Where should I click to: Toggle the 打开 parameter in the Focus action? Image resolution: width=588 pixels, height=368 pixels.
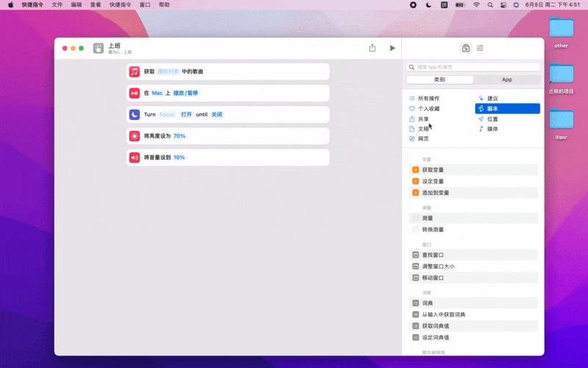point(186,115)
